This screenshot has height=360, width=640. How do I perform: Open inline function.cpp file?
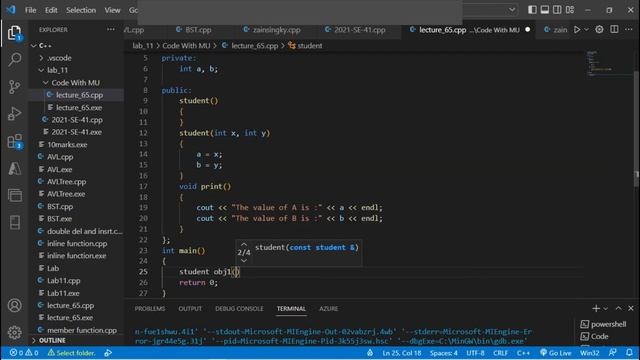76,243
